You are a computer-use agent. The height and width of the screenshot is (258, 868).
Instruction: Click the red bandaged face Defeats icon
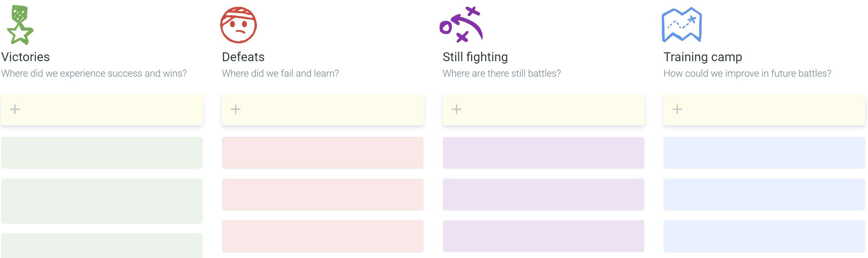238,25
